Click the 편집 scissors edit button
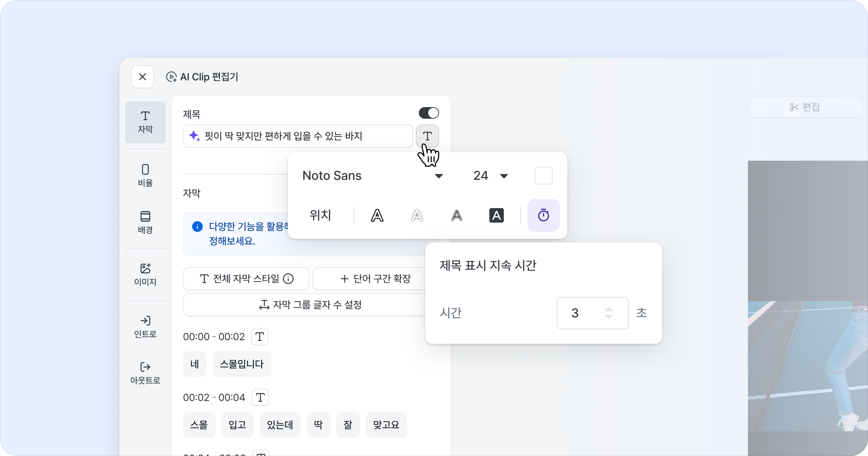Viewport: 868px width, 456px height. [806, 107]
